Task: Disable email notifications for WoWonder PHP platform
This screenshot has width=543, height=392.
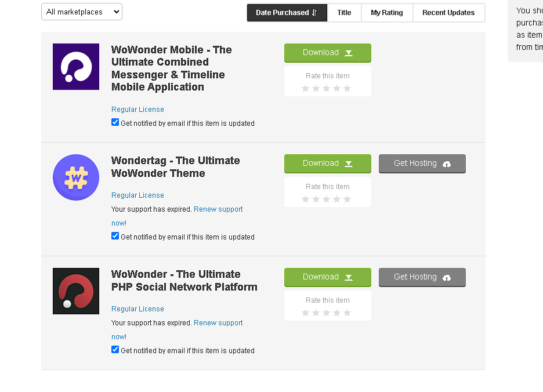Action: [x=115, y=350]
